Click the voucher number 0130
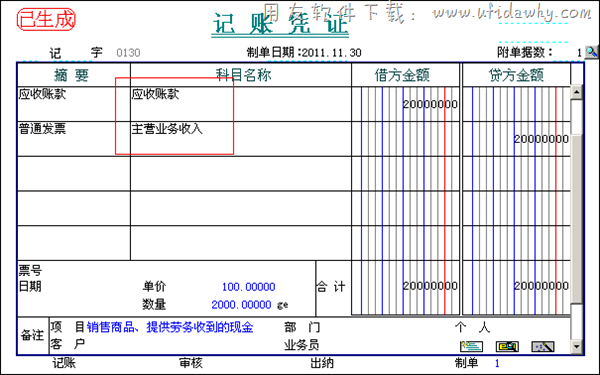 (x=128, y=52)
